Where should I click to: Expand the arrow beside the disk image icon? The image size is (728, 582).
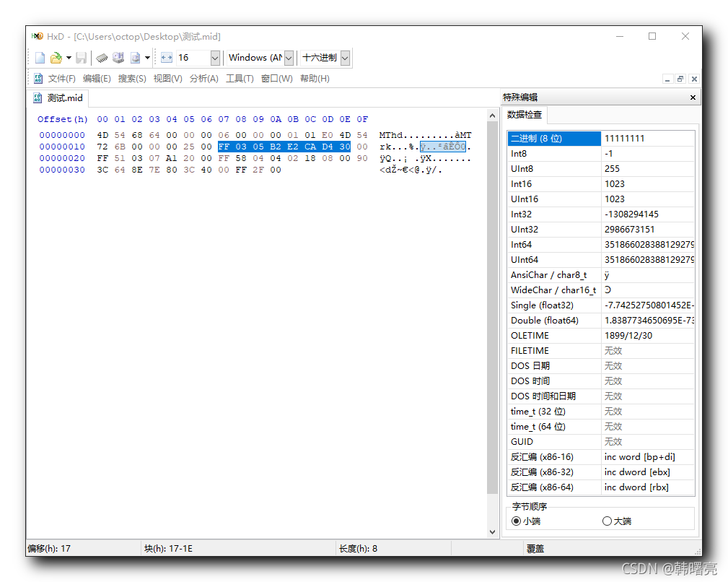[147, 58]
